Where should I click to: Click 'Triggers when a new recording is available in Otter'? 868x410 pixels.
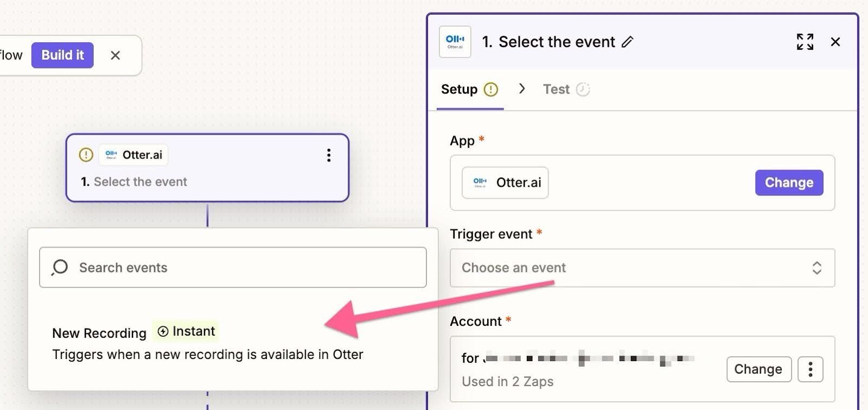[x=208, y=355]
